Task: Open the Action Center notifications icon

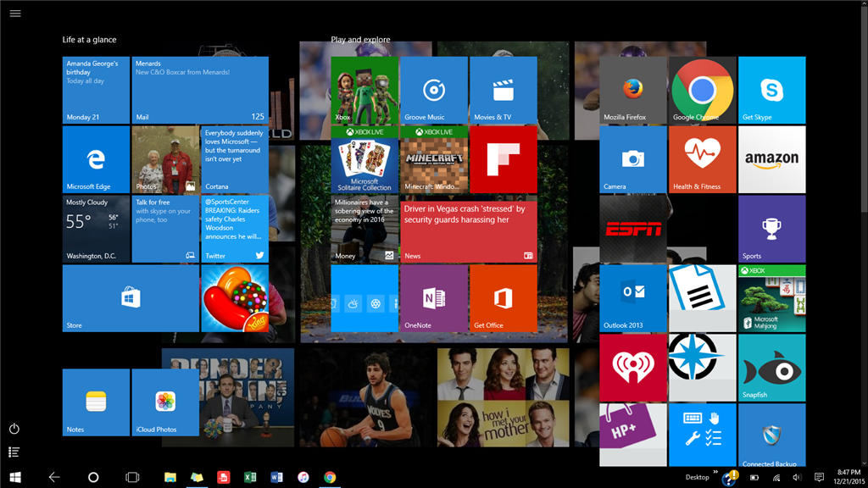Action: pyautogui.click(x=820, y=477)
